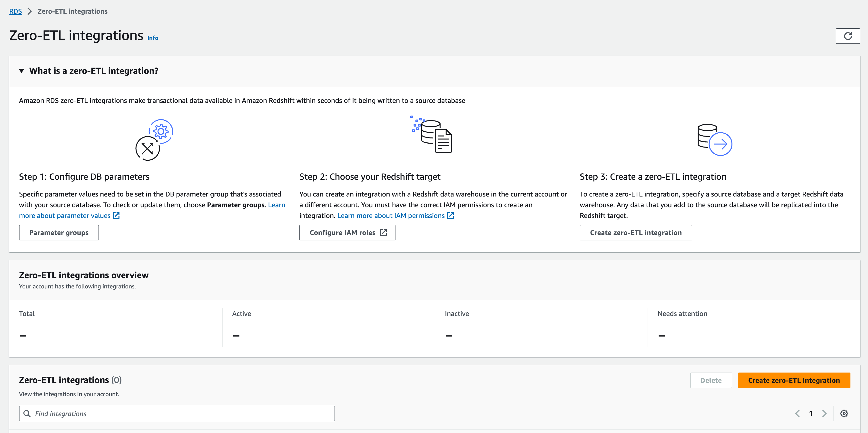Go to previous page chevron
The image size is (868, 433).
click(797, 413)
